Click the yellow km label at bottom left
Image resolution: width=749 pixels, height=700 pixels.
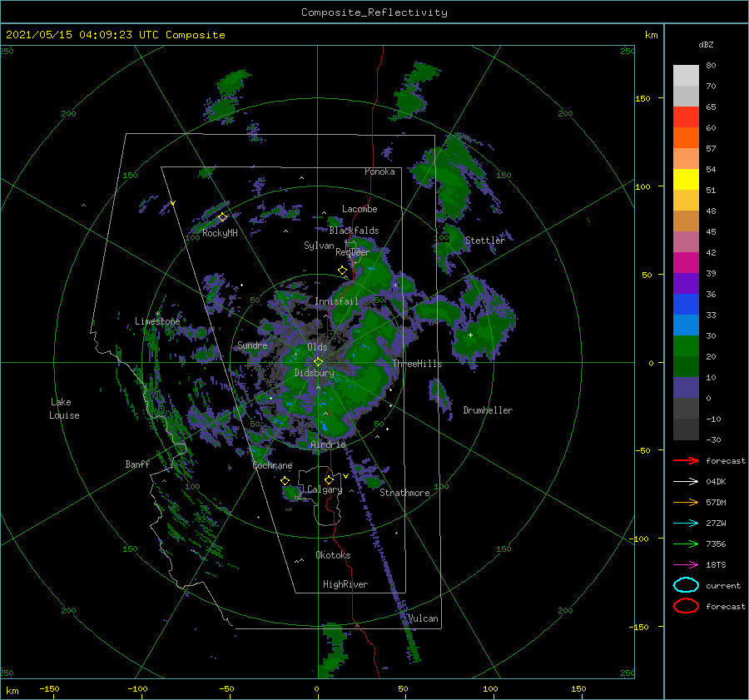12,691
